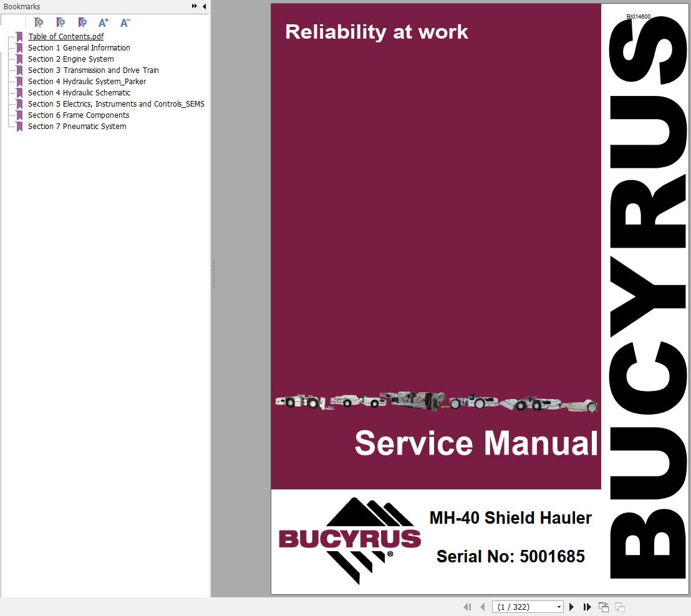
Task: Decrease bookmark font size with A- icon
Action: 125,22
